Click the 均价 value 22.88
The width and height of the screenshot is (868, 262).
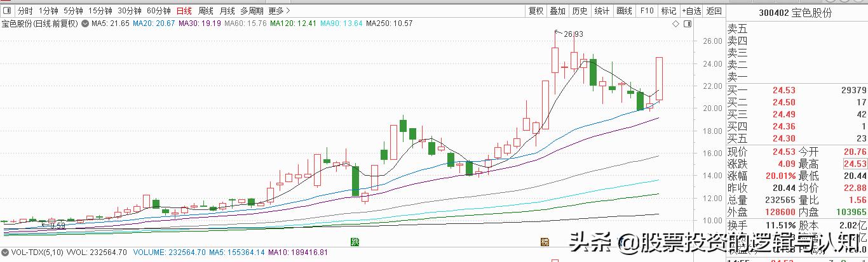(x=854, y=188)
